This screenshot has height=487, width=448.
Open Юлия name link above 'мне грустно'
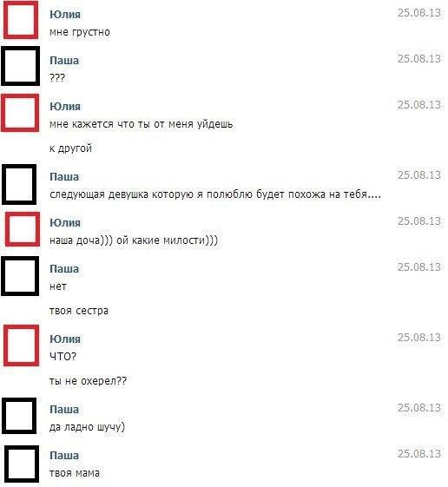pos(65,14)
